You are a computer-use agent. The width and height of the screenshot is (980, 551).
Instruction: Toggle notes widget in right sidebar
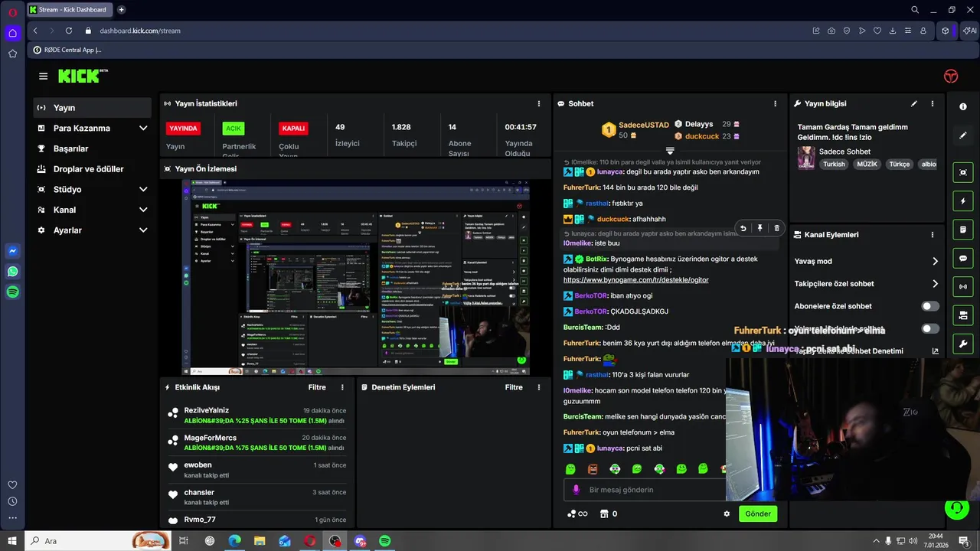click(963, 230)
